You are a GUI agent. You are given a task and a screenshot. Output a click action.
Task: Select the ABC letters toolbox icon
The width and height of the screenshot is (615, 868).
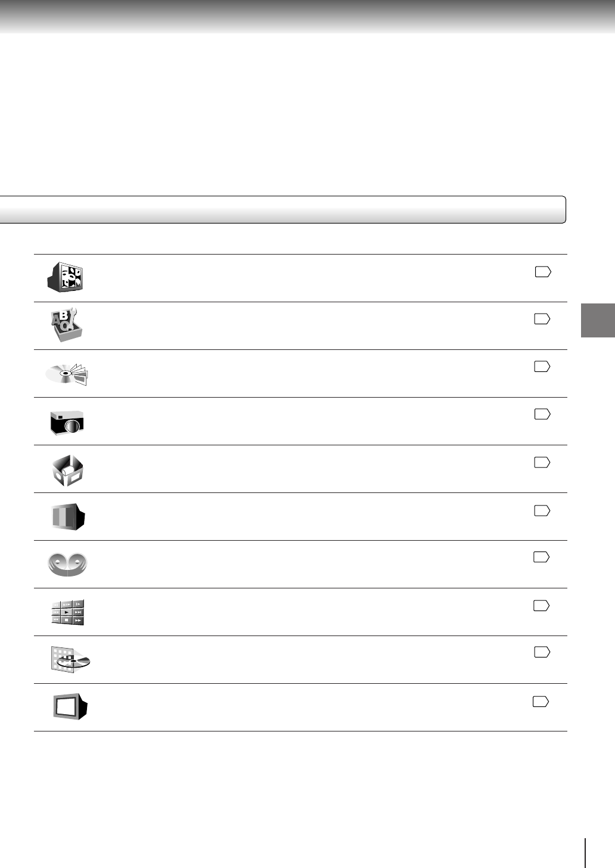pyautogui.click(x=66, y=325)
